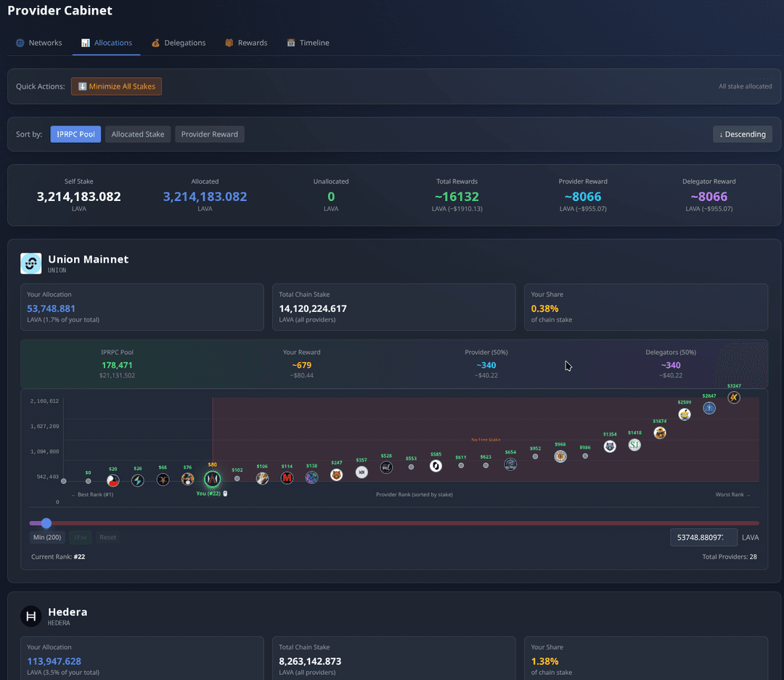Click the Reset button below the slider
This screenshot has height=680, width=784.
(x=107, y=537)
